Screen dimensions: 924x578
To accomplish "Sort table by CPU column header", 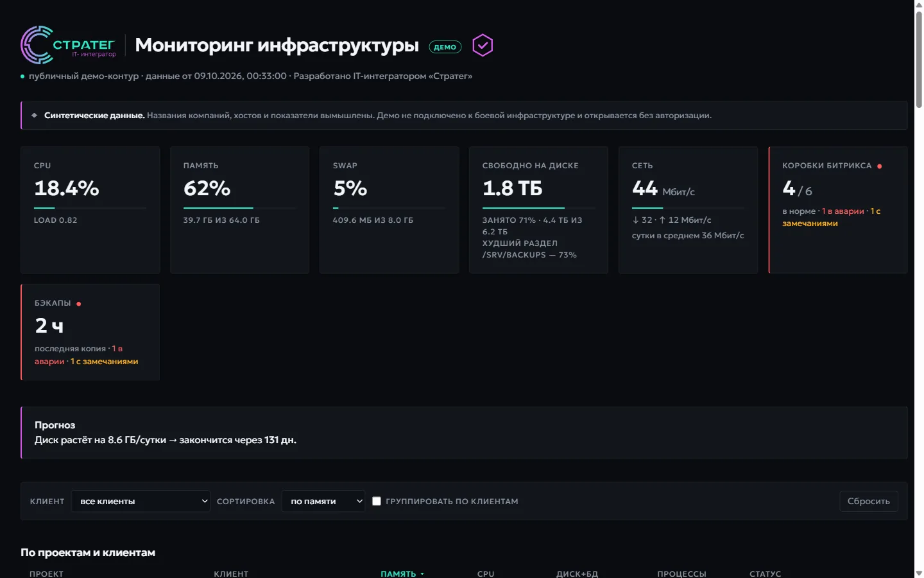I will pyautogui.click(x=486, y=574).
